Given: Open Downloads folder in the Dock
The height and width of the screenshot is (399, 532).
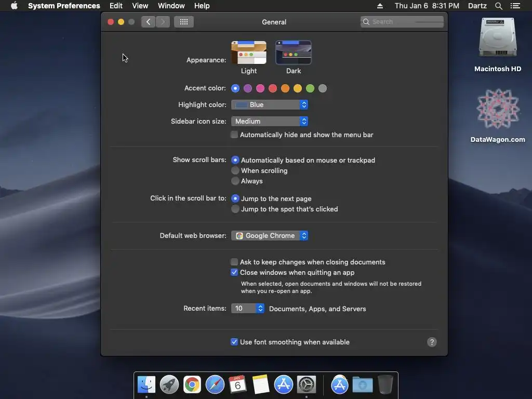Looking at the screenshot, I should click(362, 385).
